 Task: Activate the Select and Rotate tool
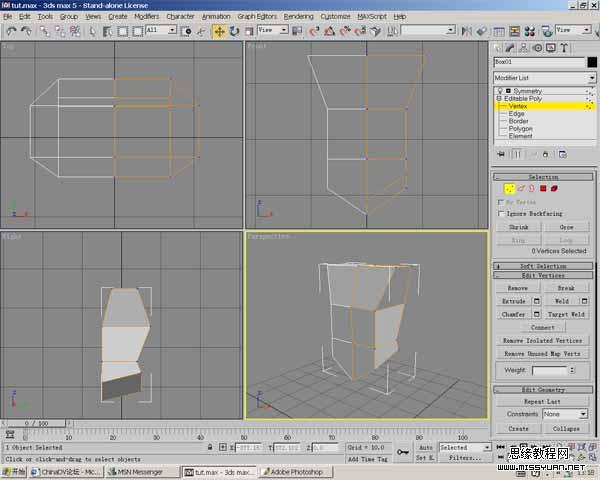click(x=234, y=31)
